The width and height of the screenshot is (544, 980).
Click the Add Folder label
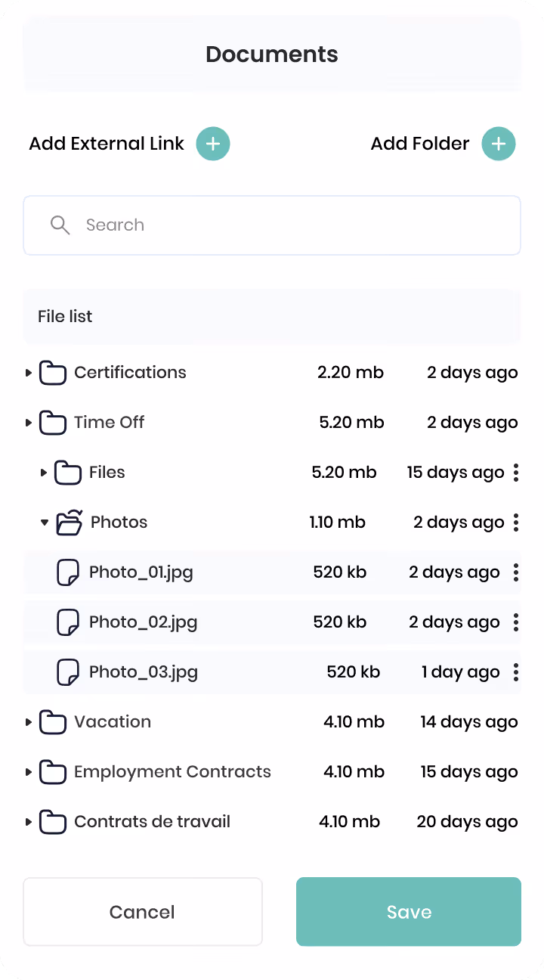click(420, 144)
